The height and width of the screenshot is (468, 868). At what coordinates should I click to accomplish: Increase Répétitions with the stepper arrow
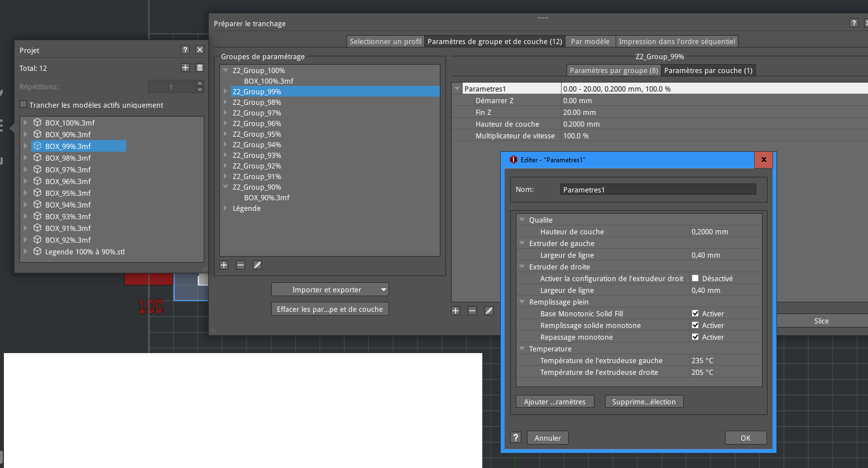point(200,83)
